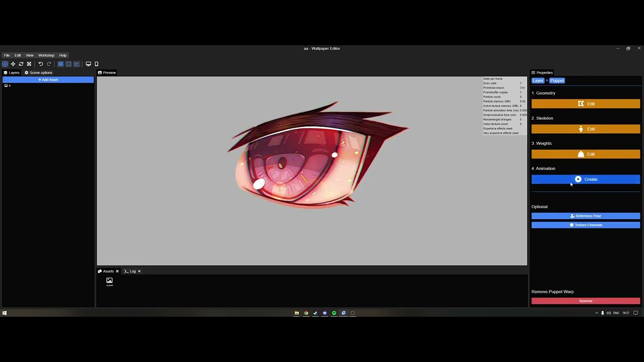This screenshot has height=362, width=644.
Task: Switch to the Log tab
Action: (130, 271)
